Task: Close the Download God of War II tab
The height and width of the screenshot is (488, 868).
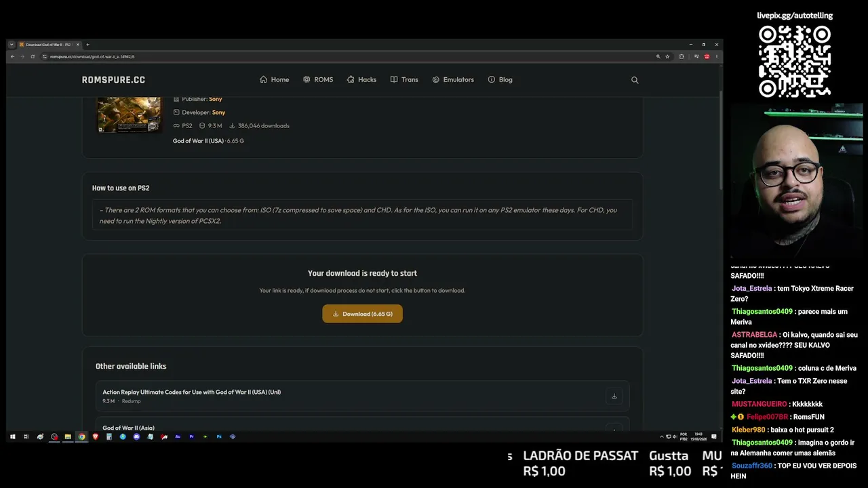Action: (78, 45)
